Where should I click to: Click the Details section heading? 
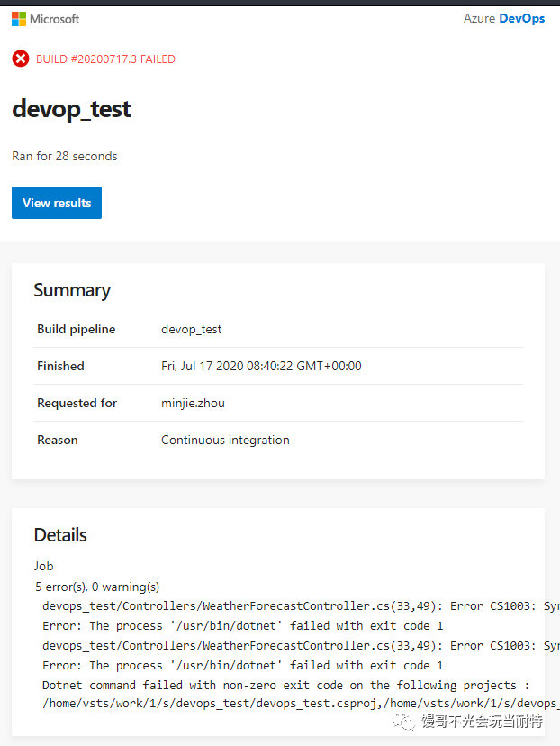tap(60, 535)
